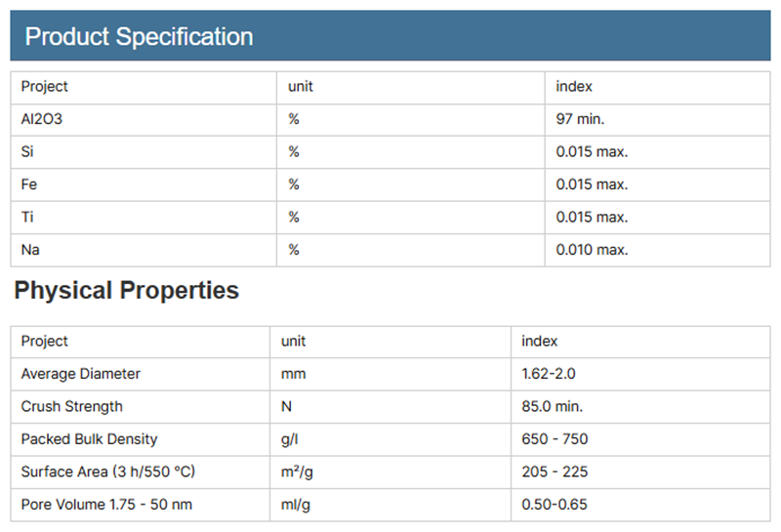Click the Na row label
The image size is (781, 532).
pyautogui.click(x=30, y=250)
